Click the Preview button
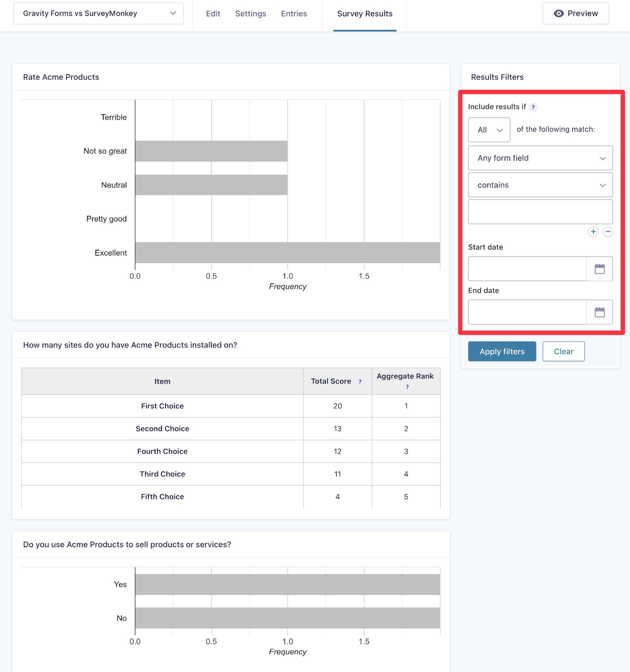630x672 pixels. pos(575,13)
